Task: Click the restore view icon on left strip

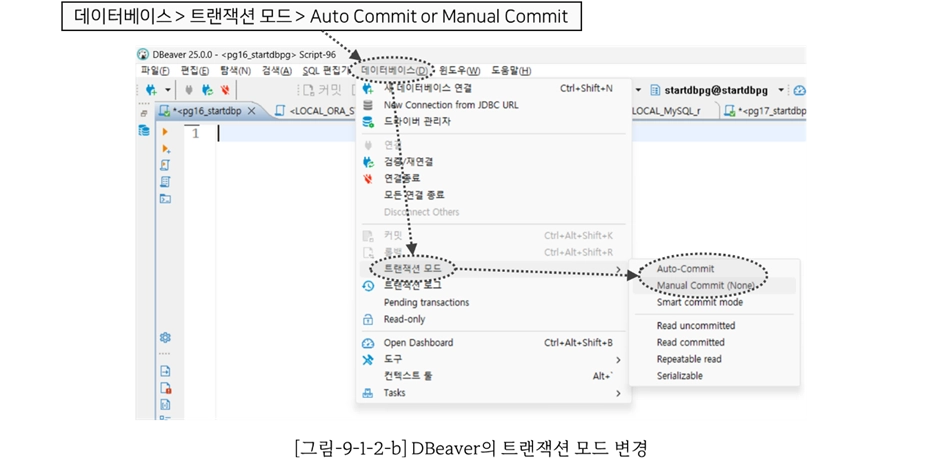Action: (x=144, y=113)
